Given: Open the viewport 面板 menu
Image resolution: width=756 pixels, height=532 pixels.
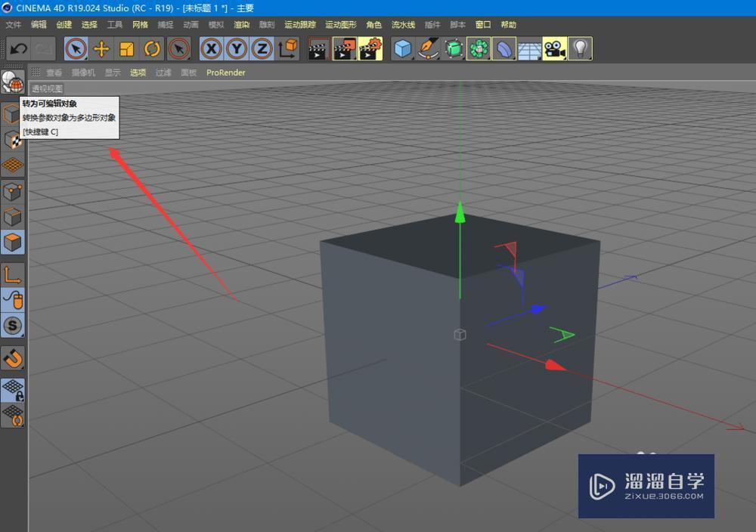Looking at the screenshot, I should (188, 73).
